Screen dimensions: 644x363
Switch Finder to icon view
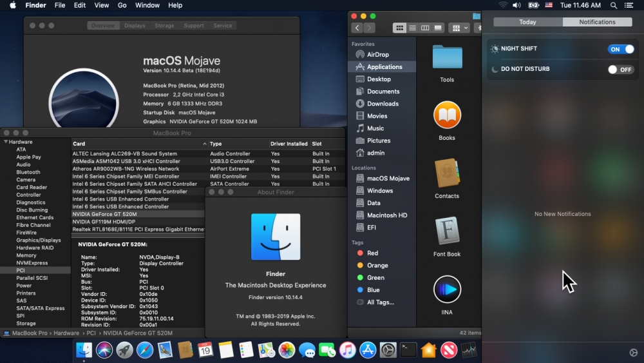399,28
